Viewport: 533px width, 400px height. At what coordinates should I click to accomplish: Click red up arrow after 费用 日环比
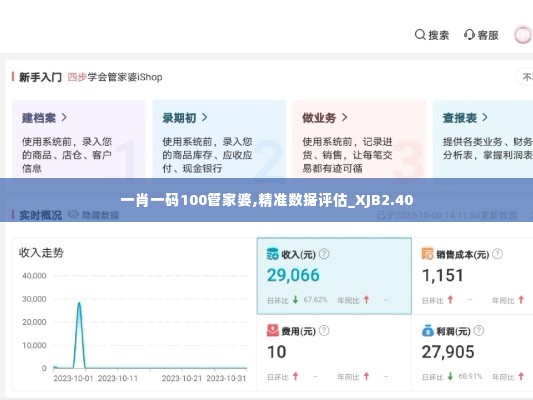pos(295,376)
